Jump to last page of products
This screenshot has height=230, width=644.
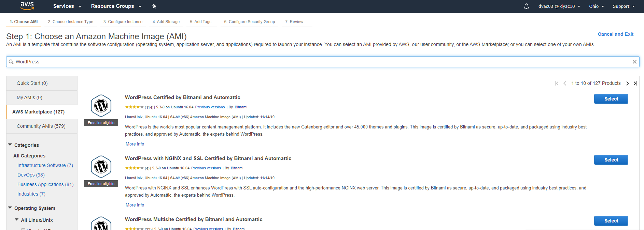click(635, 83)
